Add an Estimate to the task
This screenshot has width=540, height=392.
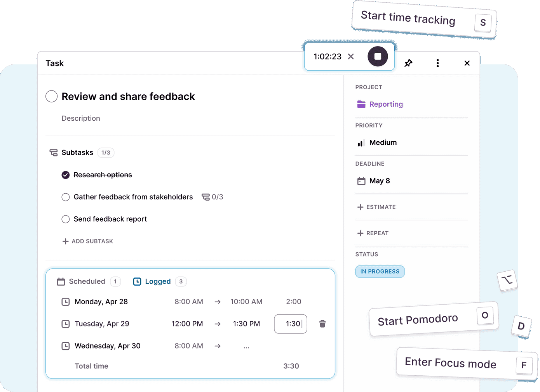tap(376, 207)
